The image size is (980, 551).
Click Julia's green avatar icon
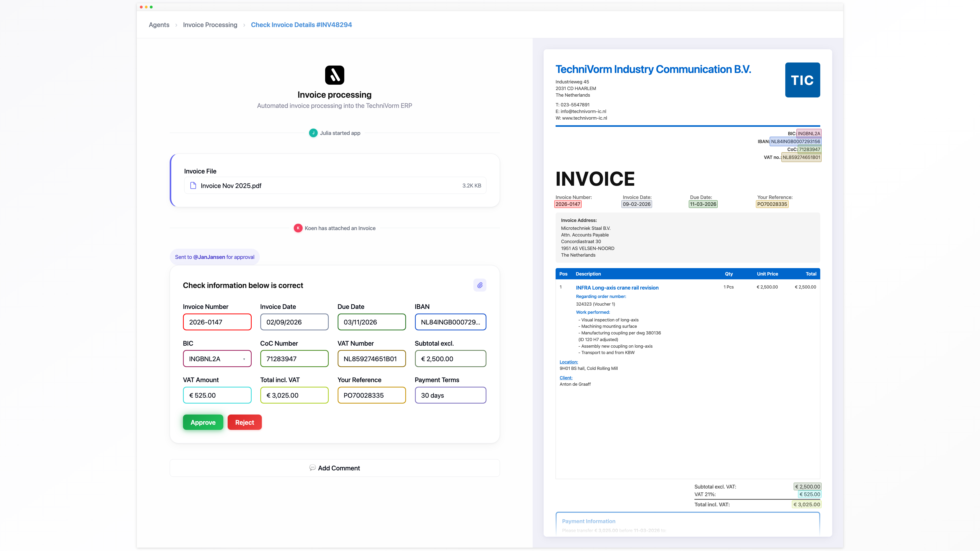(x=313, y=133)
